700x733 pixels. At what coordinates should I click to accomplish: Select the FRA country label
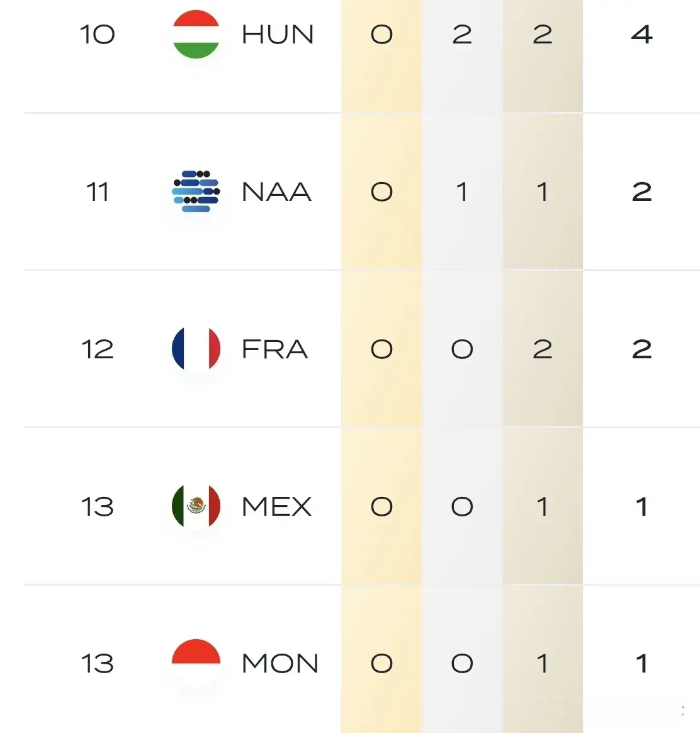pyautogui.click(x=274, y=349)
